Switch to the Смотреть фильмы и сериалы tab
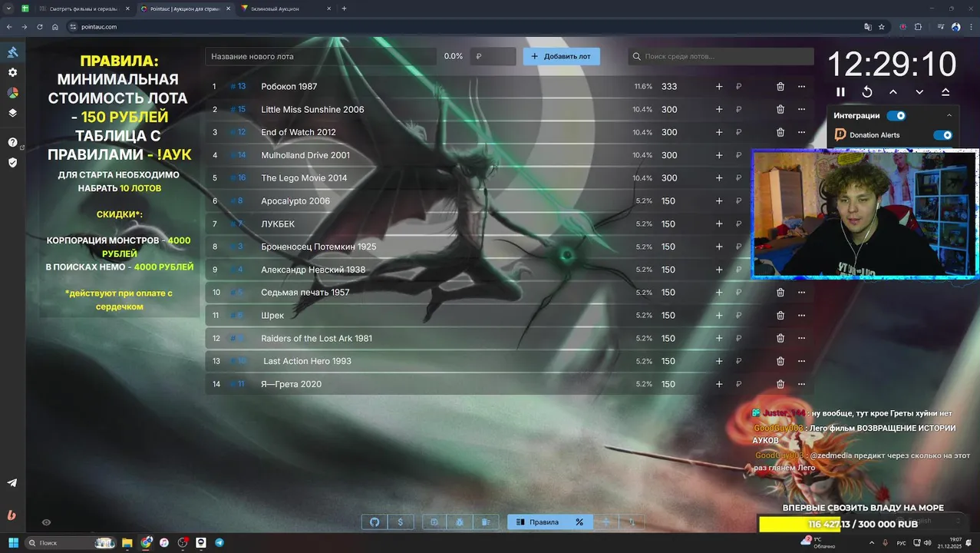 pos(84,8)
